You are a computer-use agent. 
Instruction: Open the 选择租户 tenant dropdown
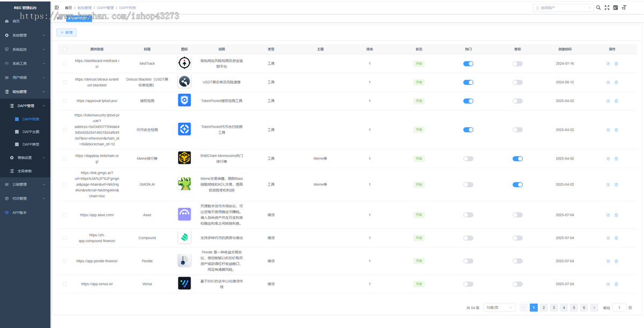pos(563,8)
